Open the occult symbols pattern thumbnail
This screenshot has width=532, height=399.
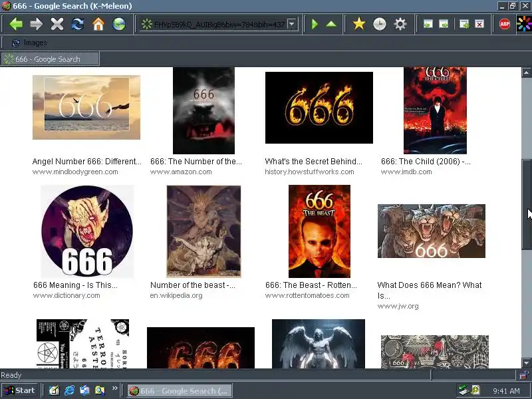tap(435, 352)
